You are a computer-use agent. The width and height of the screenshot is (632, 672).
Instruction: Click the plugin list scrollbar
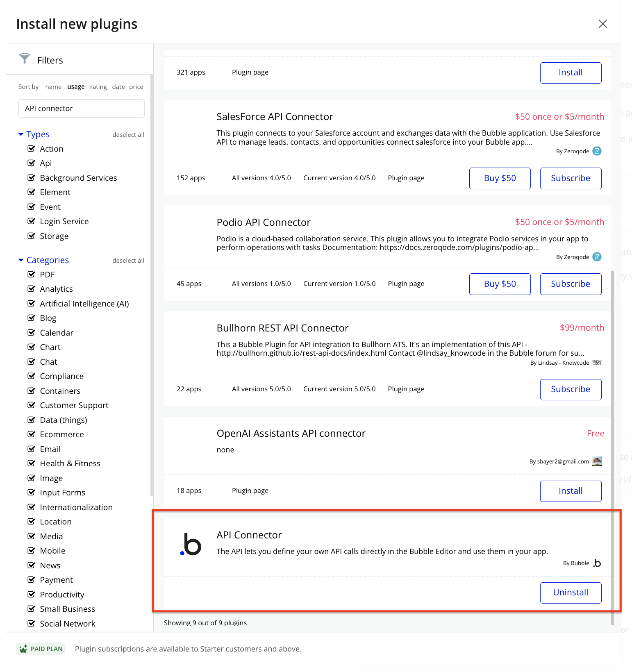point(612,447)
